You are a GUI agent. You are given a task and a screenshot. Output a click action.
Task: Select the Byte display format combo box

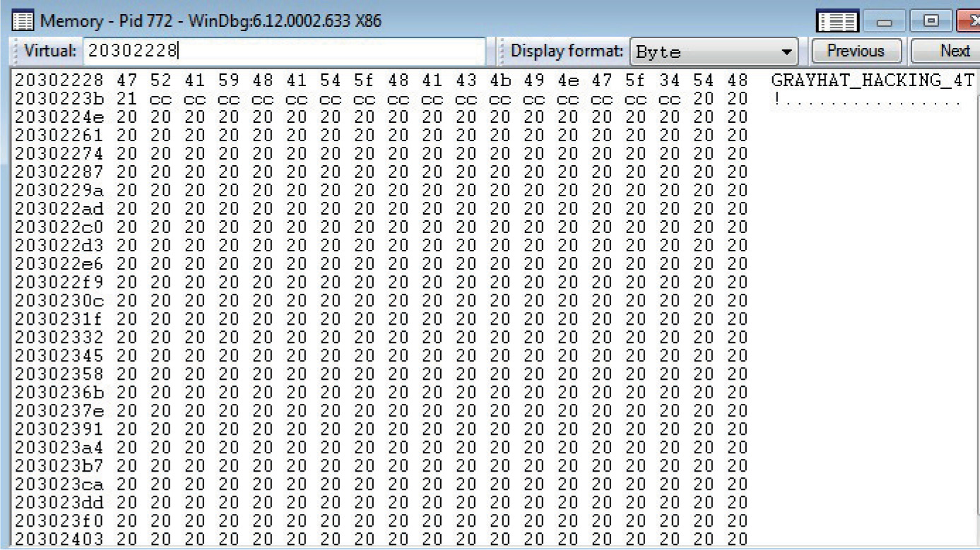[714, 52]
